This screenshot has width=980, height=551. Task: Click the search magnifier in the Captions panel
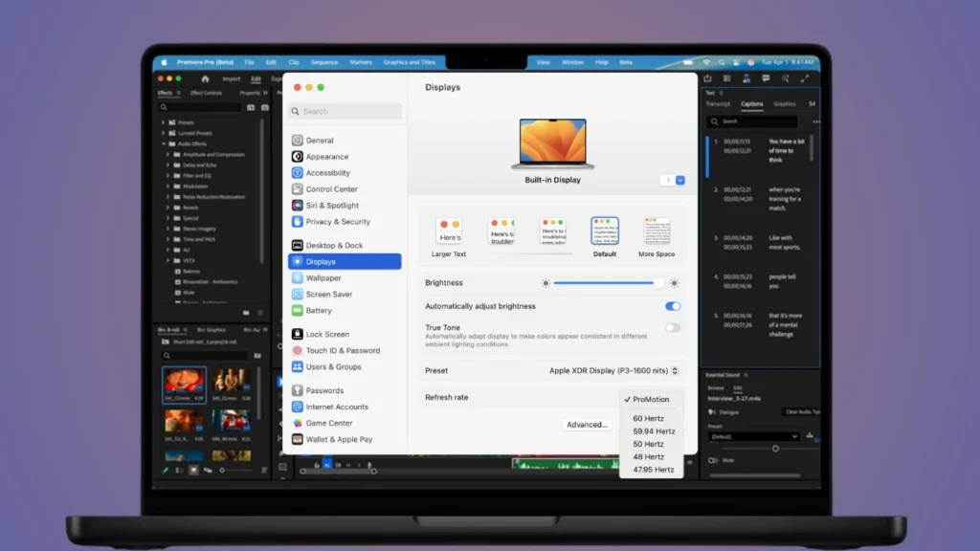[x=715, y=121]
